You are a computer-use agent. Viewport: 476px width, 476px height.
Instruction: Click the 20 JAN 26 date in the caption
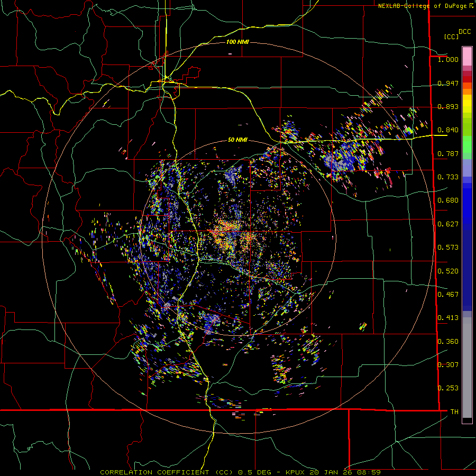(x=331, y=472)
